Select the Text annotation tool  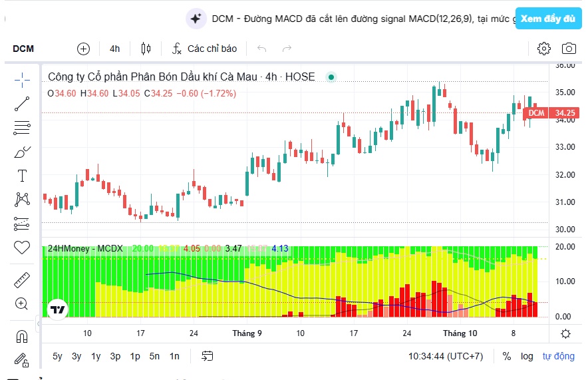pyautogui.click(x=22, y=176)
